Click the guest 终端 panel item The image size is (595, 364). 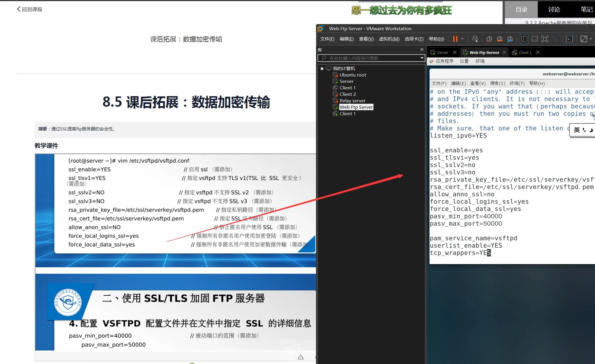[x=480, y=61]
